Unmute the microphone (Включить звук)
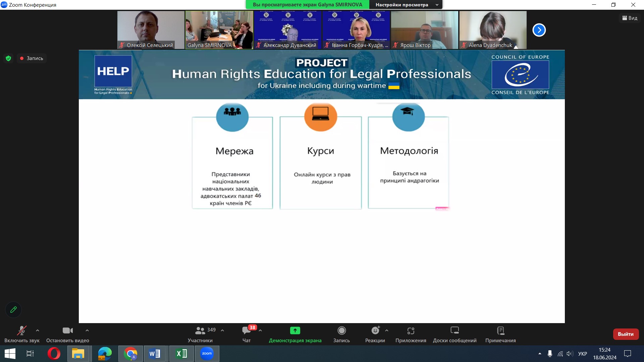Viewport: 644px width, 362px height. click(x=22, y=331)
